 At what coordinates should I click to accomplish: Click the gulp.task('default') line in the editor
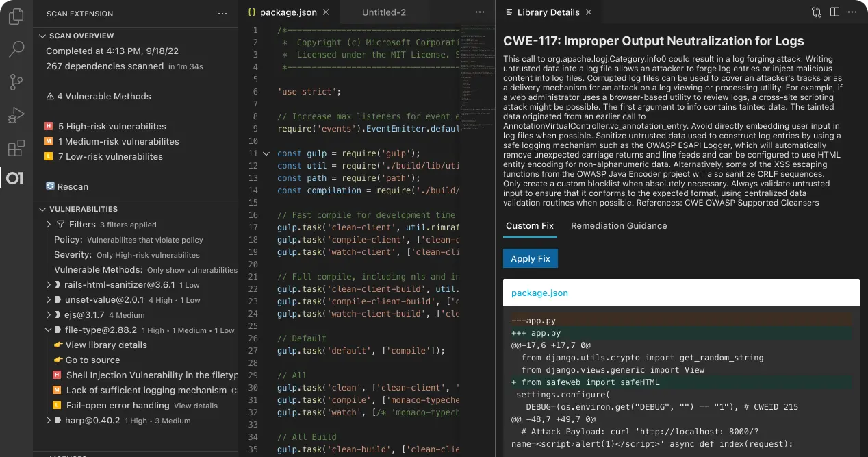(x=361, y=351)
